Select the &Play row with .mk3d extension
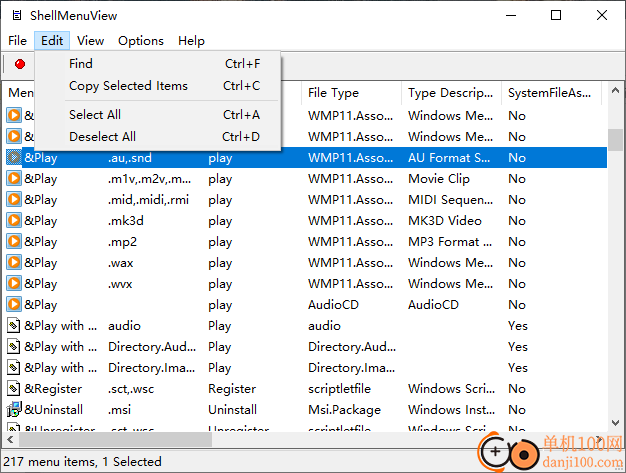626x473 pixels. 306,221
